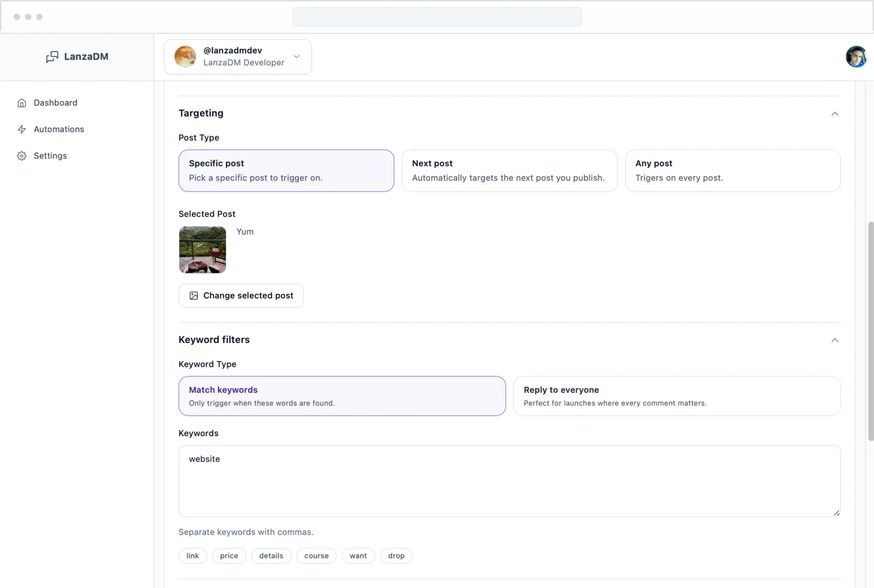This screenshot has width=874, height=588.
Task: Choose the Any post option
Action: click(732, 171)
